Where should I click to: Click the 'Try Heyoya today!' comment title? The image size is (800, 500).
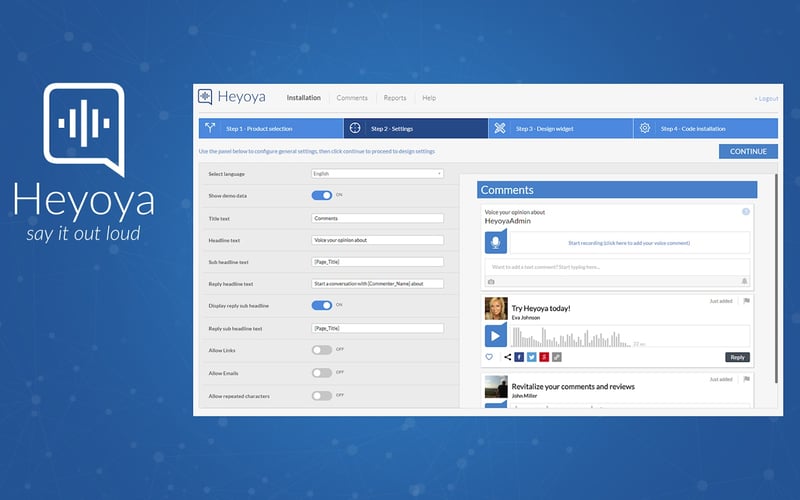[x=541, y=308]
